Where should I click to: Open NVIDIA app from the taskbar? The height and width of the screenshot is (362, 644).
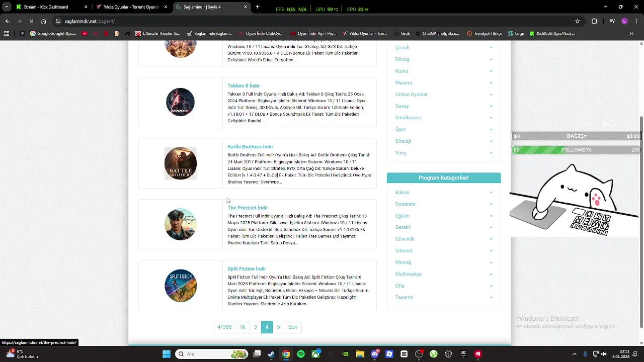(345, 354)
